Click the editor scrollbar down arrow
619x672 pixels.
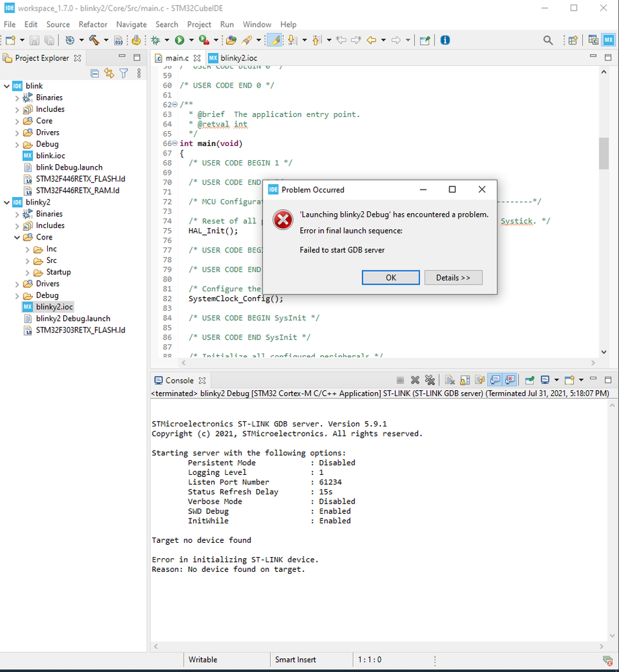point(604,352)
